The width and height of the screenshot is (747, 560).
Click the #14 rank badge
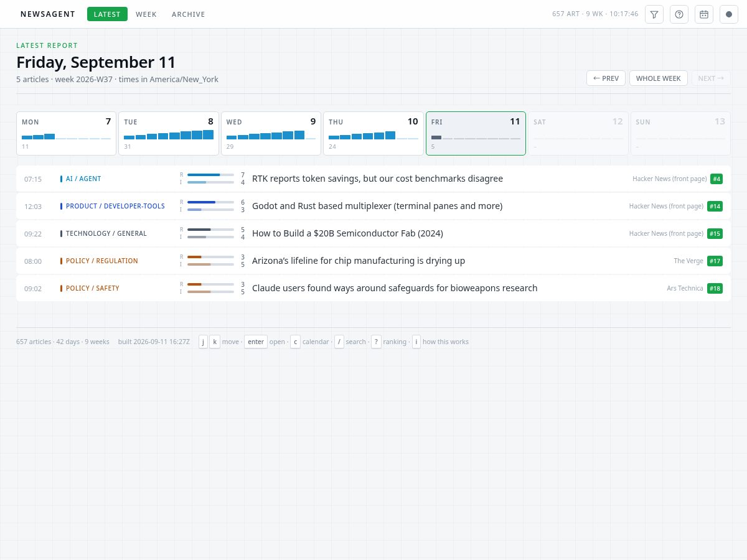715,206
